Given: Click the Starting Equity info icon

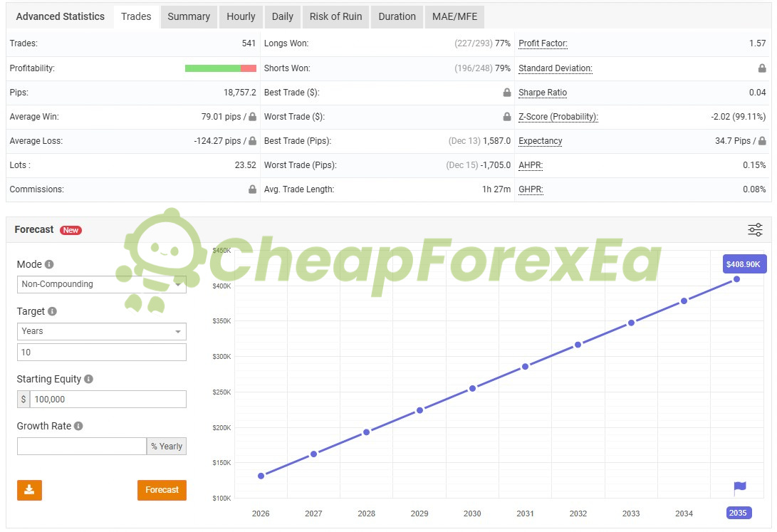Looking at the screenshot, I should (x=89, y=379).
